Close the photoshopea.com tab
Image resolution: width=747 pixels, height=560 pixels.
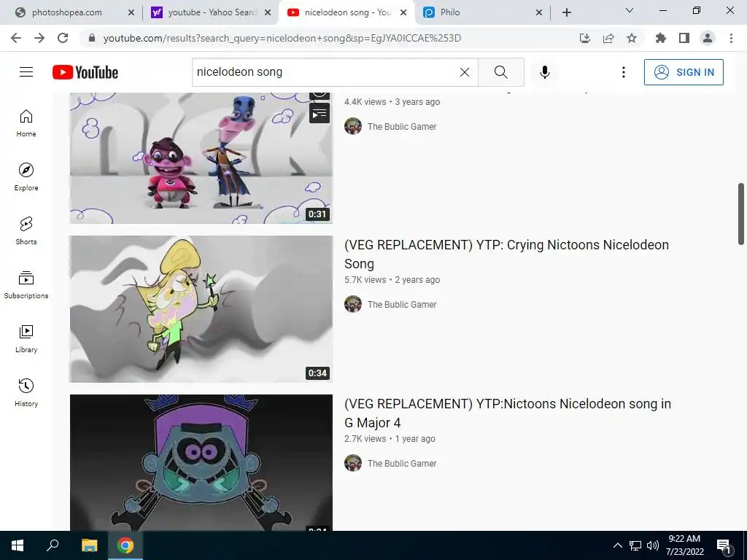tap(131, 12)
